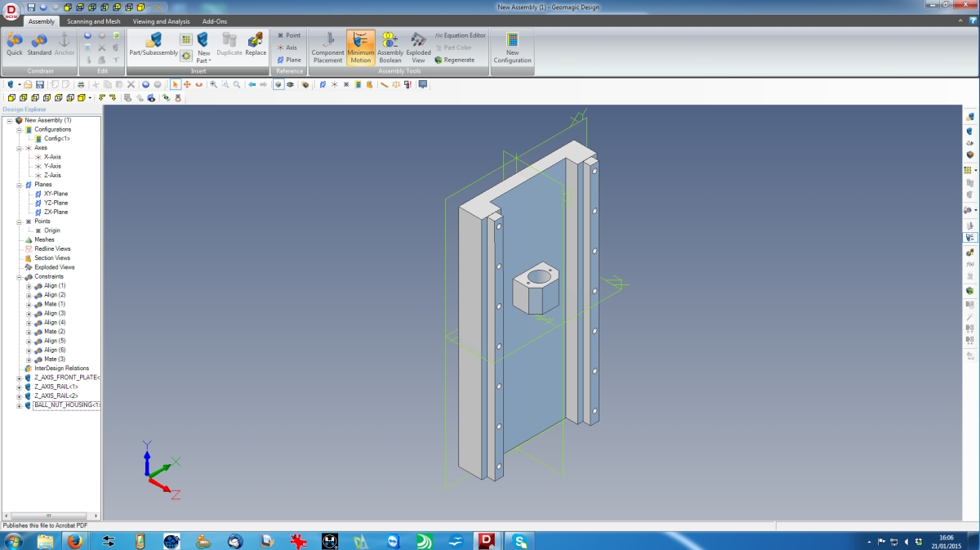Switch to the Scanning and Mesh tab

point(93,21)
